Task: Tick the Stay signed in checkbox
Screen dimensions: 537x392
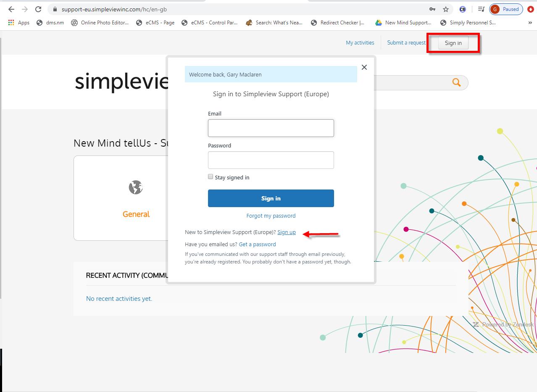Action: 211,177
